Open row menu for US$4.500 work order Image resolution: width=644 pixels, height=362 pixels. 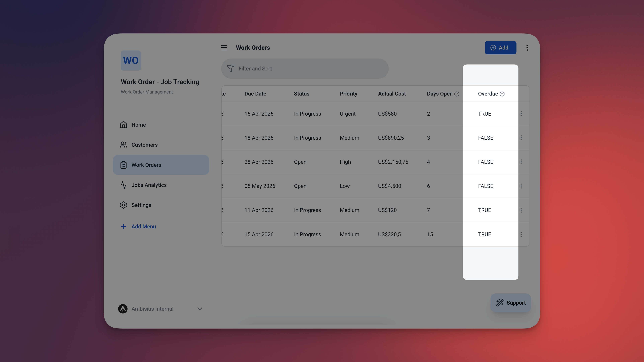[x=521, y=186]
